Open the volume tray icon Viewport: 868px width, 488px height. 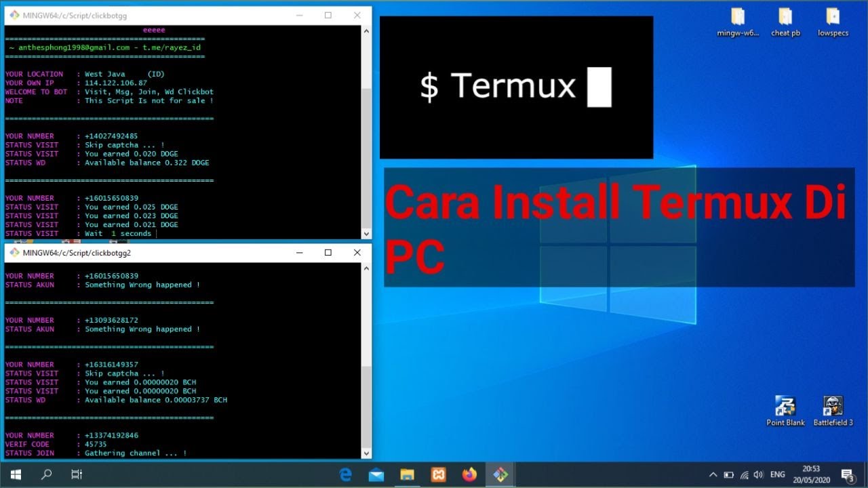point(759,475)
